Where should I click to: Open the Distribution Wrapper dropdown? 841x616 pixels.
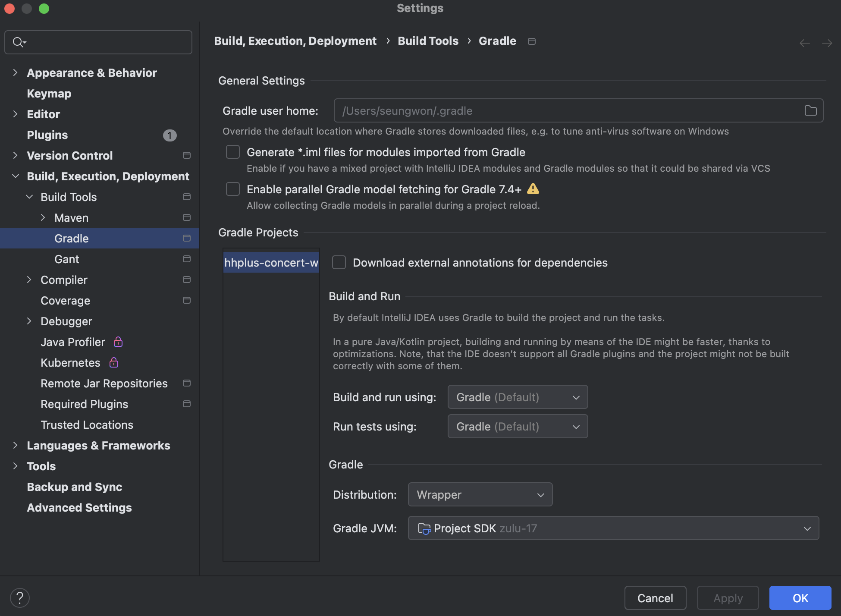[x=480, y=494]
